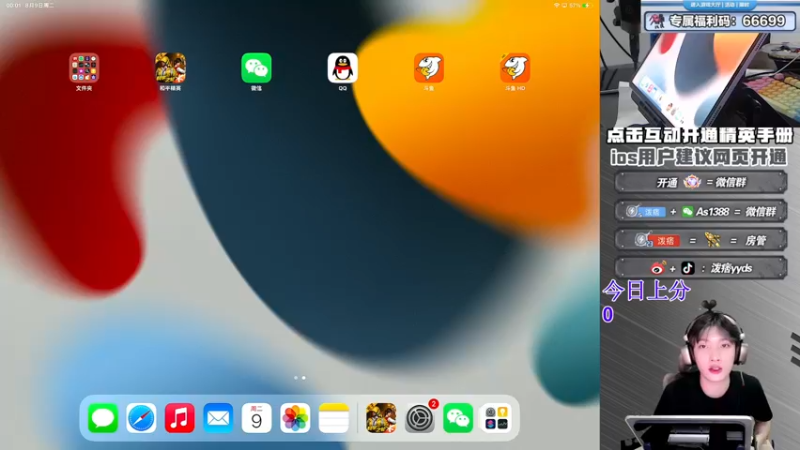Click the 点击互动开通精英手册 headline
Viewport: 800px width, 450px height.
(x=699, y=136)
